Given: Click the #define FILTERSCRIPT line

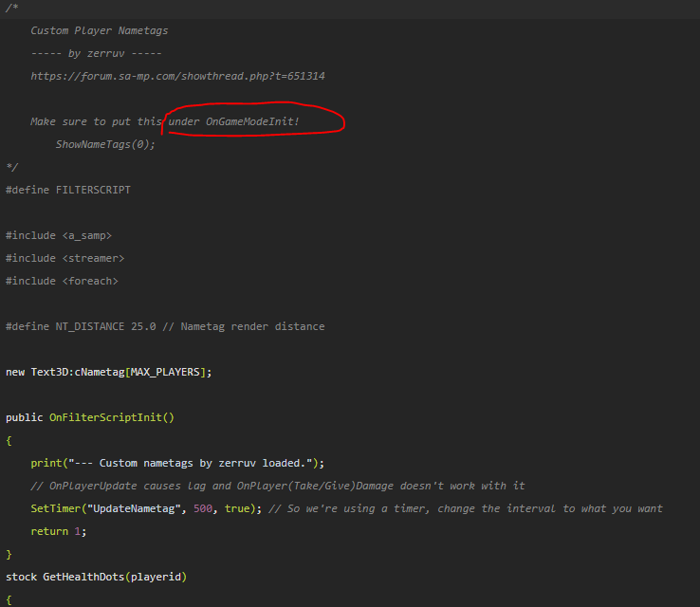Looking at the screenshot, I should [x=68, y=190].
